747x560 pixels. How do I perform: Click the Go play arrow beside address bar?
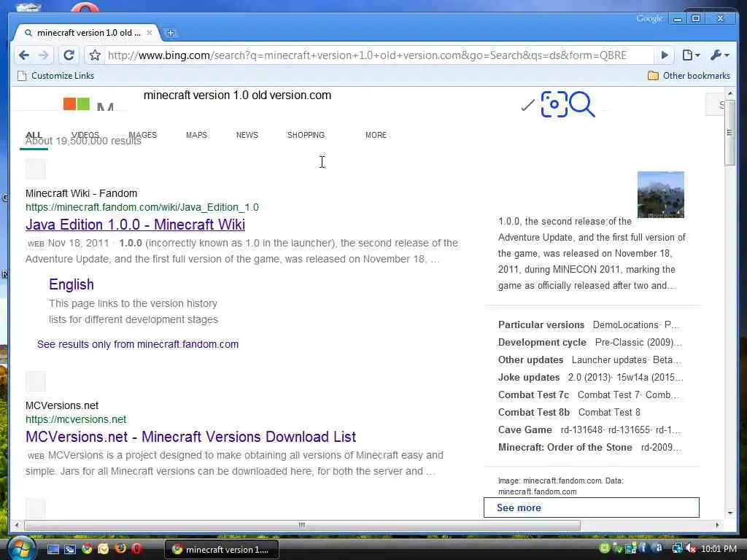[665, 55]
